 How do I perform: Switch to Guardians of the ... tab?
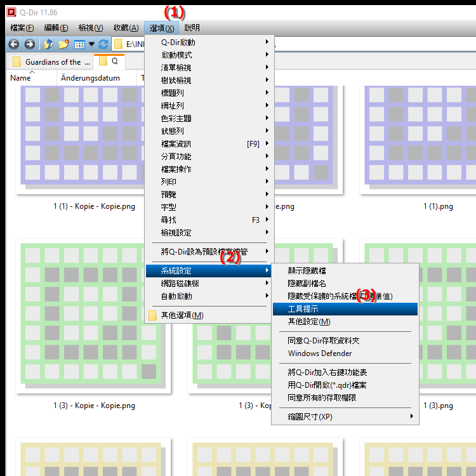(50, 62)
